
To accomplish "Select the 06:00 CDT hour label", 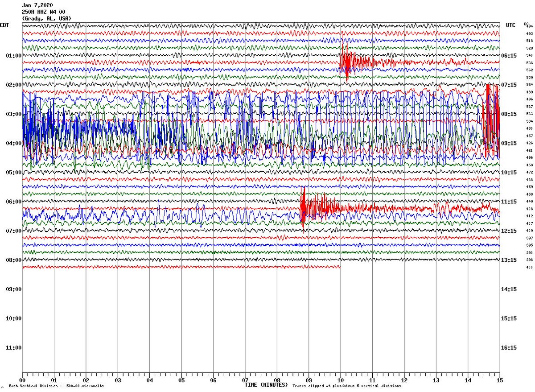I will click(x=13, y=202).
